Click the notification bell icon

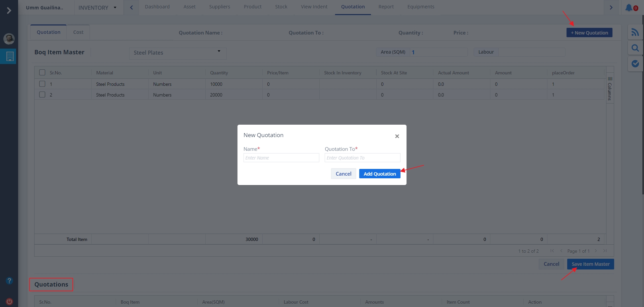tap(629, 7)
